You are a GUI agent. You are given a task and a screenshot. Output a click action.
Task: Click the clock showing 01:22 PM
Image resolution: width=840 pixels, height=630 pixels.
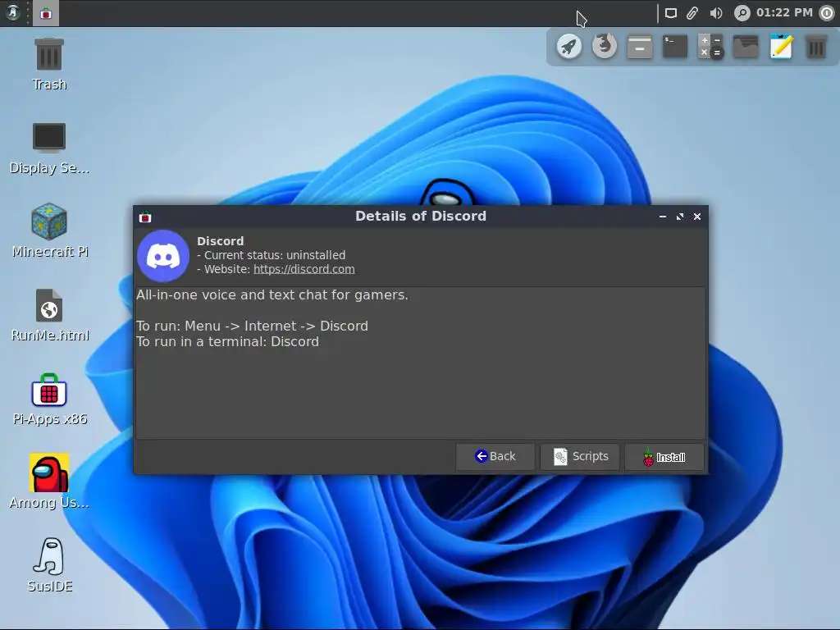click(x=784, y=12)
